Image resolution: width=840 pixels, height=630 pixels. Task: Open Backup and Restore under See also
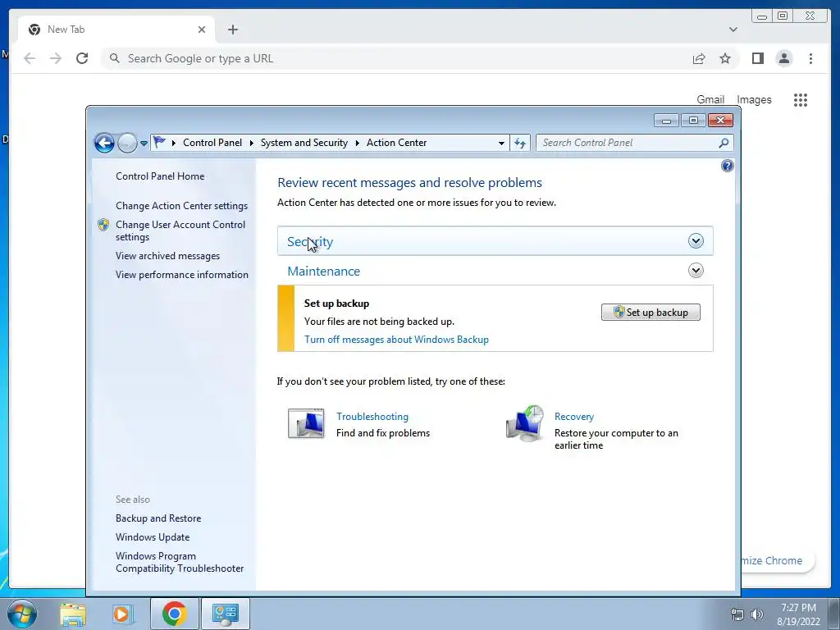(x=158, y=518)
